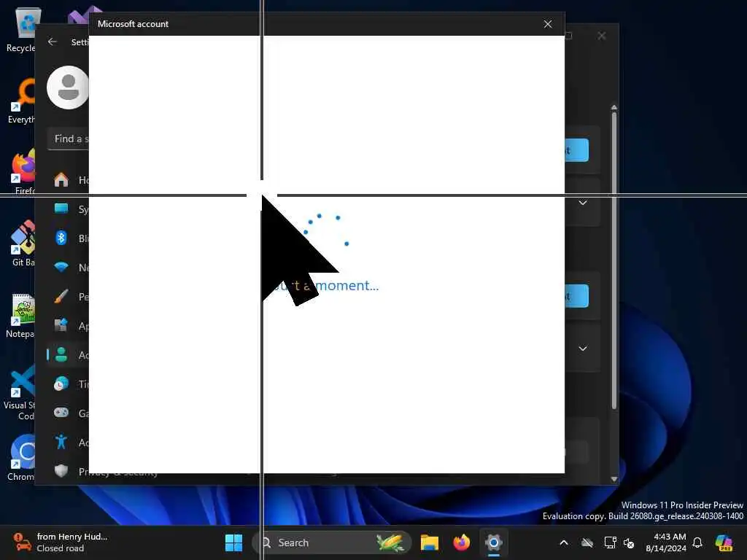Screen dimensions: 747x560
Task: Open Home in Settings sidebar
Action: 61,180
